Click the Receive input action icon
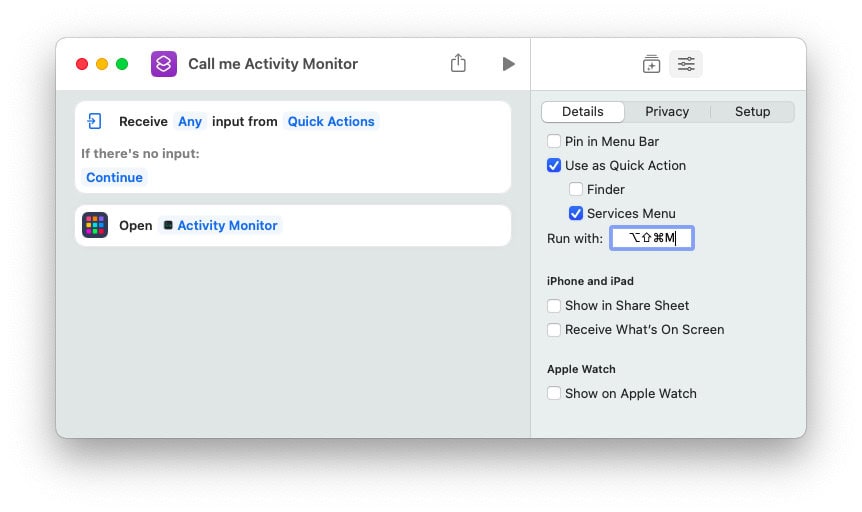 point(95,121)
